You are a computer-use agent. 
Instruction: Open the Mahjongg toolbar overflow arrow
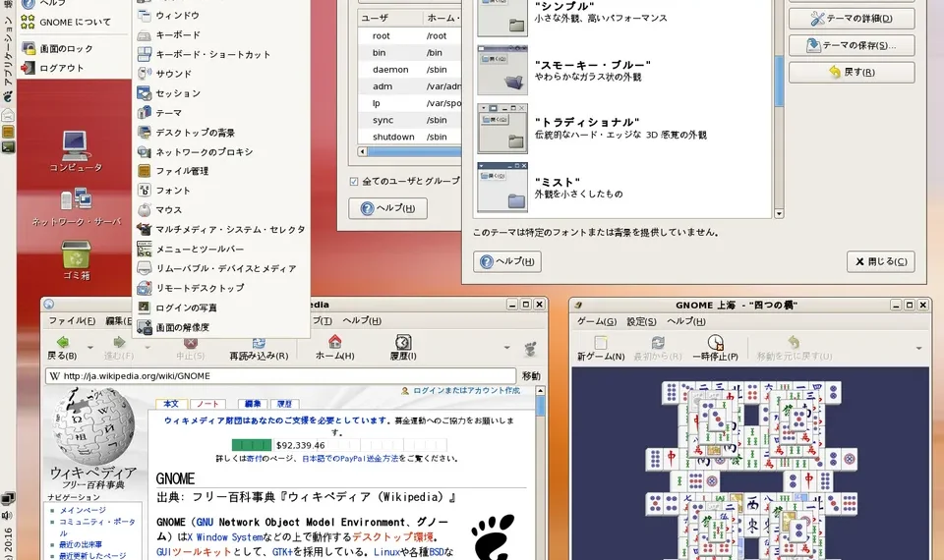click(x=919, y=348)
